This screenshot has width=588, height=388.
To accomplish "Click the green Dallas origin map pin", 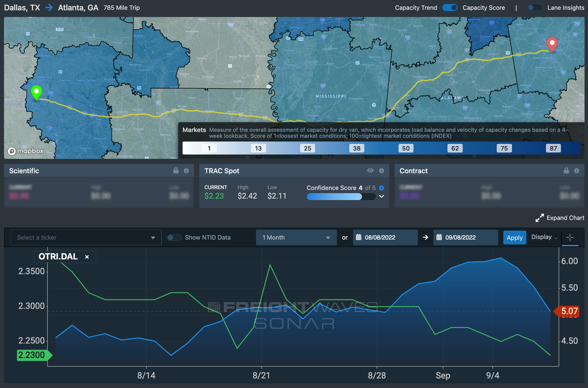I will [36, 93].
